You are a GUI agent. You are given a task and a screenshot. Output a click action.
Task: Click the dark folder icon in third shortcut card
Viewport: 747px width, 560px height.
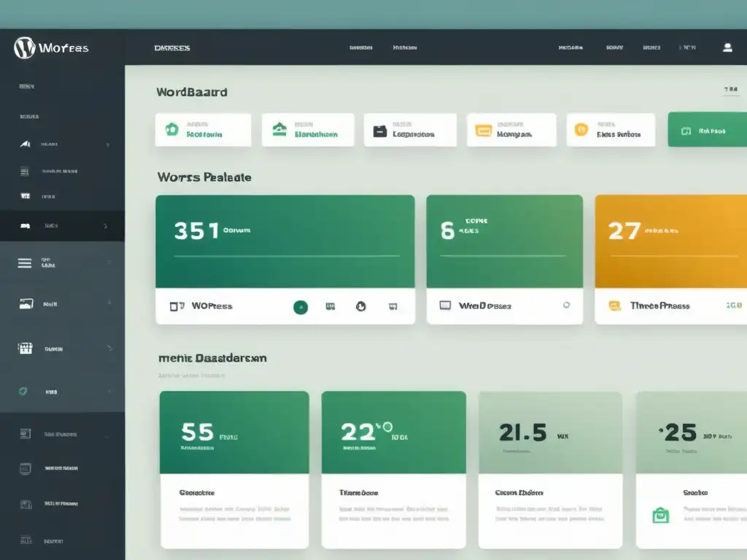tap(379, 131)
